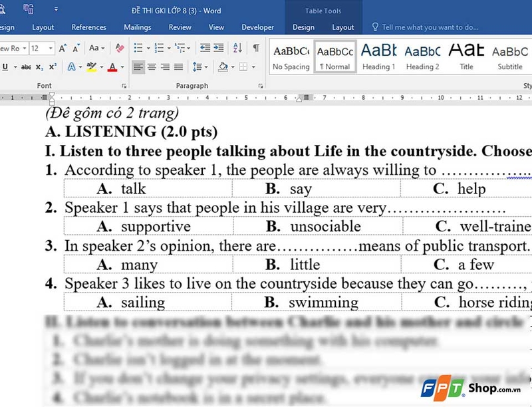Open the References tab

coord(89,27)
